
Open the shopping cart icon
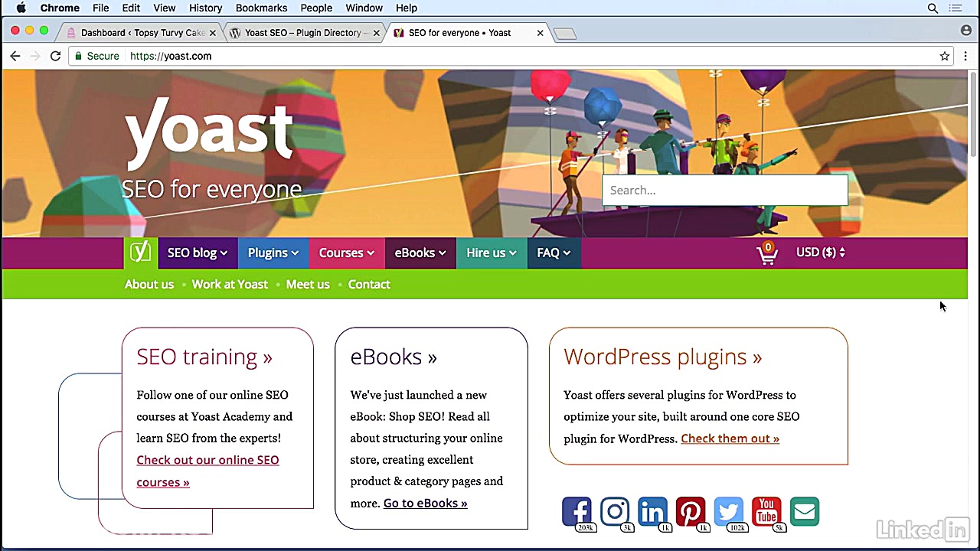click(x=767, y=253)
